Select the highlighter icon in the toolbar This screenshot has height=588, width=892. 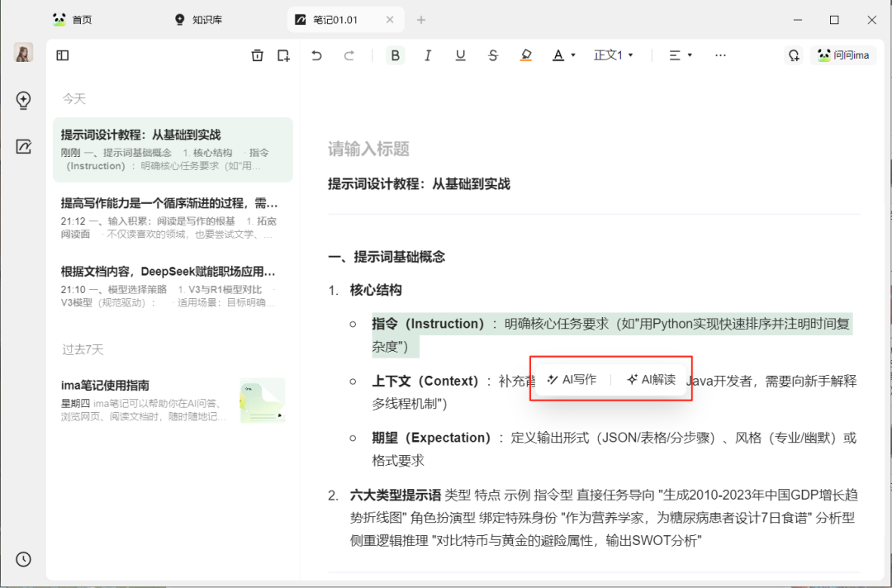[526, 55]
